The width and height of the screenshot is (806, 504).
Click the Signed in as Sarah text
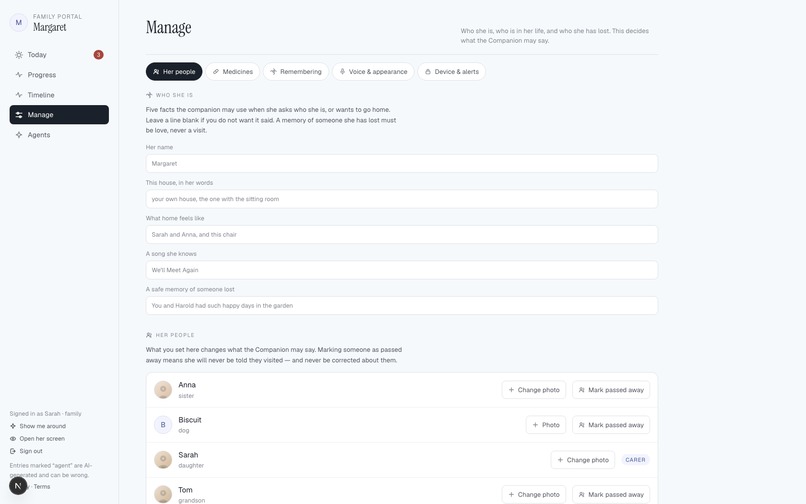coord(45,413)
